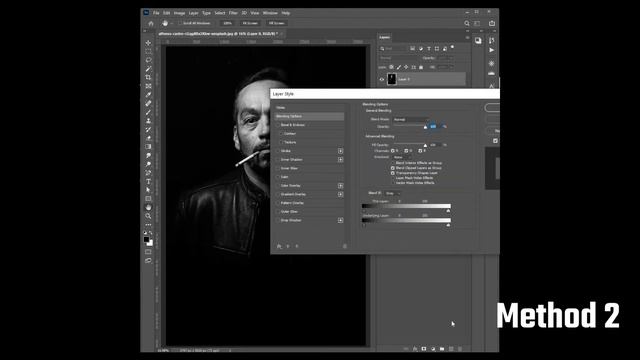Select the Crop tool
640x360 pixels.
[x=148, y=78]
